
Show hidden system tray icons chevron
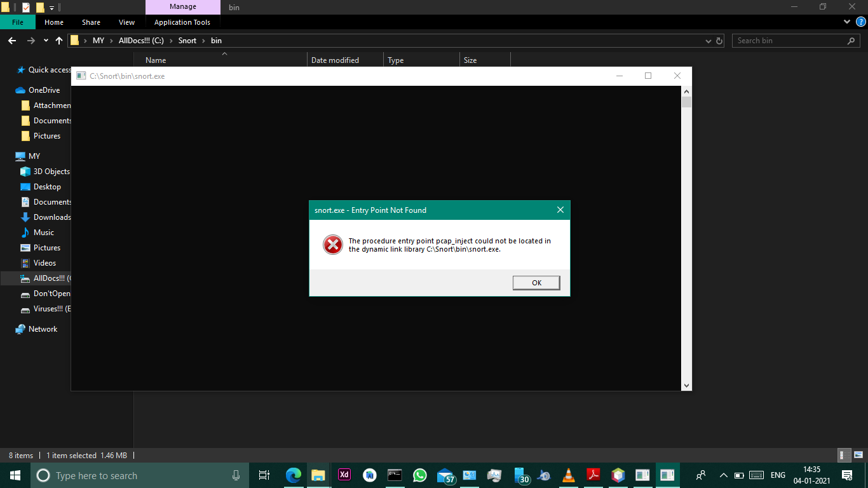723,475
